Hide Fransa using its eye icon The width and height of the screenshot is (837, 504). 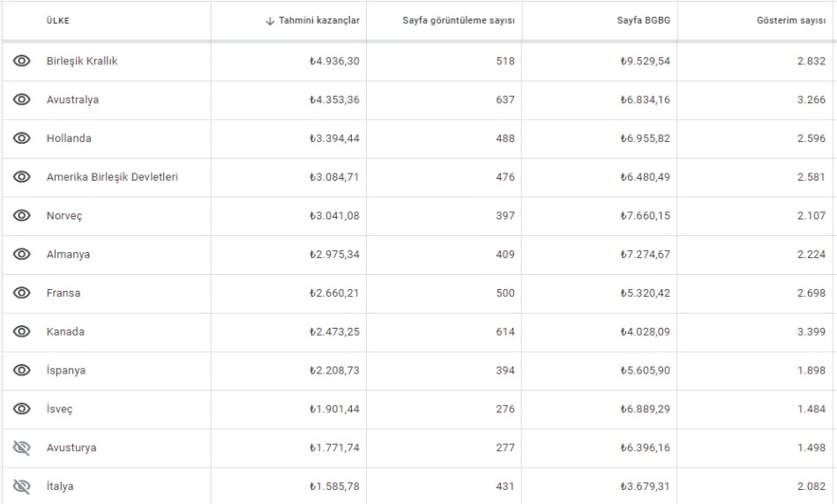[x=21, y=293]
